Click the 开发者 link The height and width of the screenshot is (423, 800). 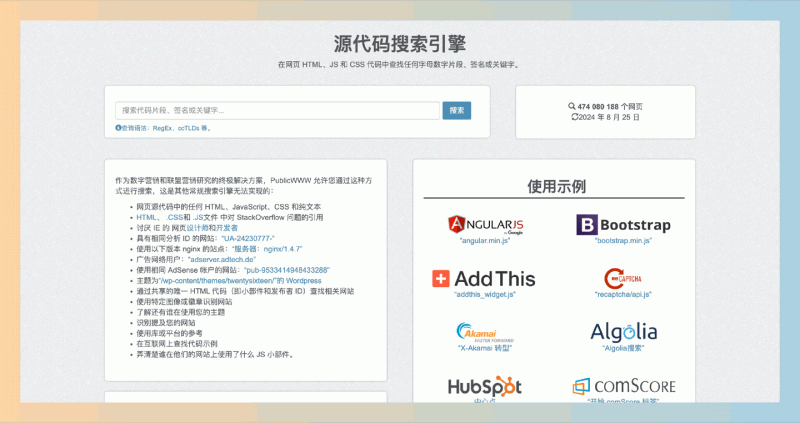[227, 228]
